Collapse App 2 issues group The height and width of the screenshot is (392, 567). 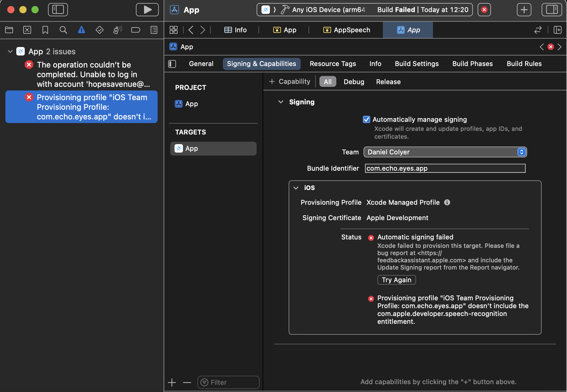[10, 52]
